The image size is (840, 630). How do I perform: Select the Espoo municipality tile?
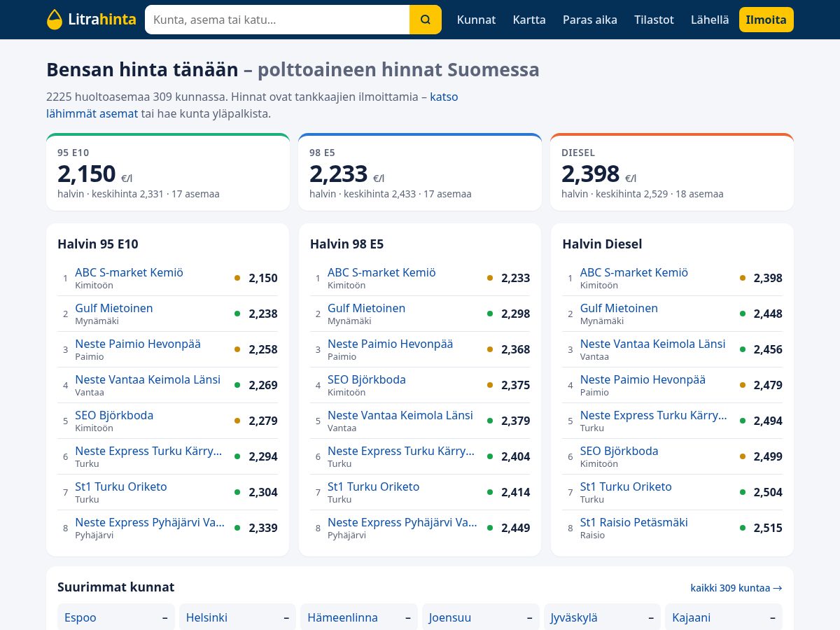(116, 617)
